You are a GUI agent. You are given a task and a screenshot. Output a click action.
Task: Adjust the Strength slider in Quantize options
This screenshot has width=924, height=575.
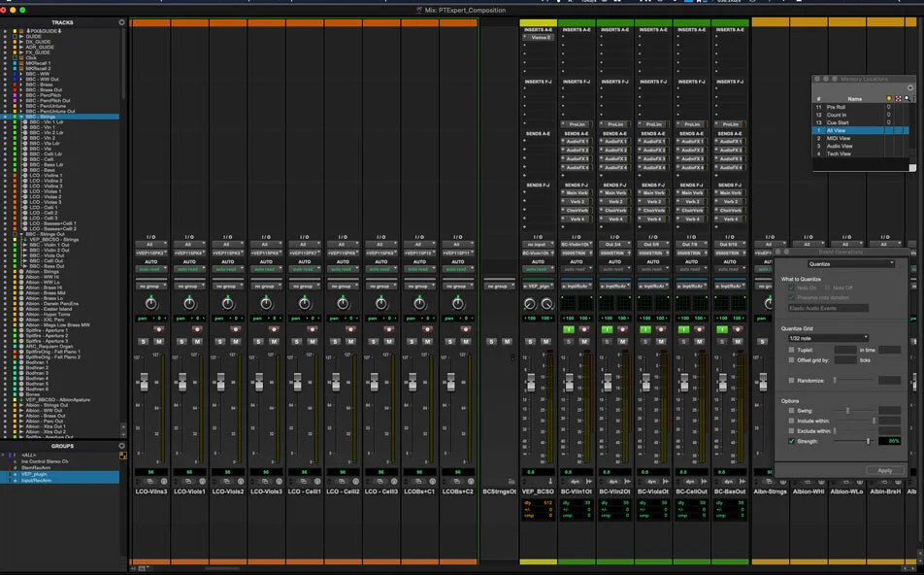[x=868, y=440]
